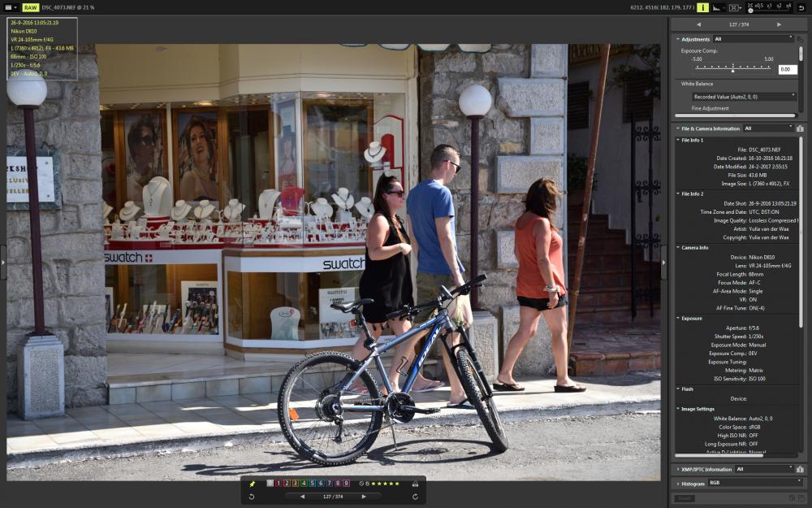Click the pin icon on the floating toolbar
The height and width of the screenshot is (508, 812).
click(253, 484)
